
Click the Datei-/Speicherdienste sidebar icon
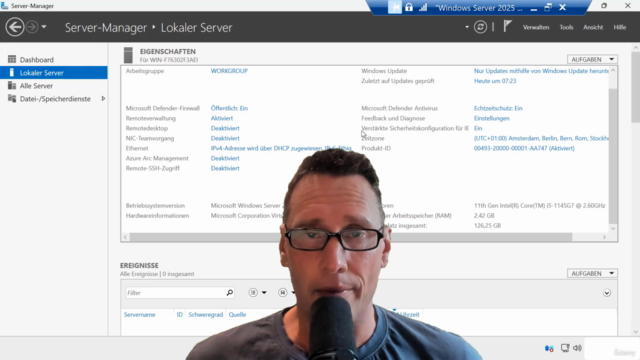point(12,99)
